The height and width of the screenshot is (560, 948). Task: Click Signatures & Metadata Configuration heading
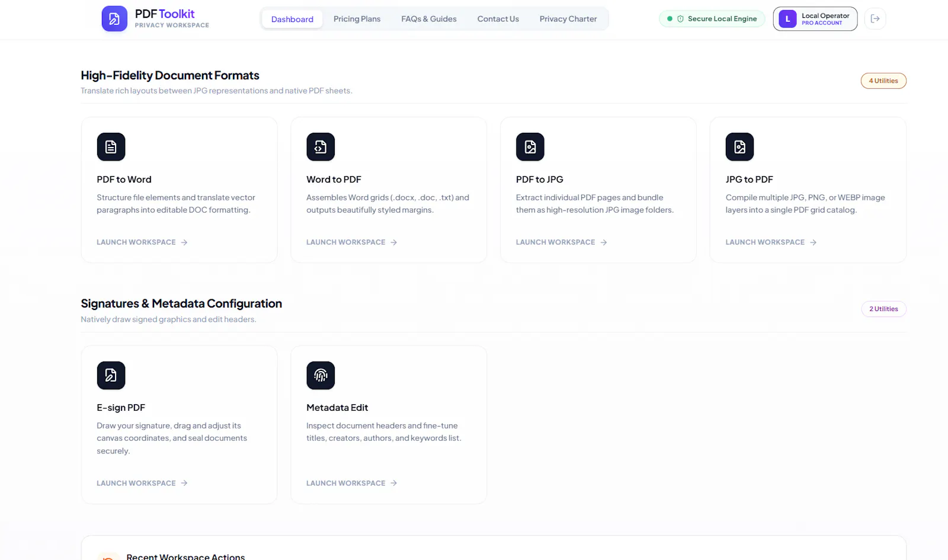181,303
